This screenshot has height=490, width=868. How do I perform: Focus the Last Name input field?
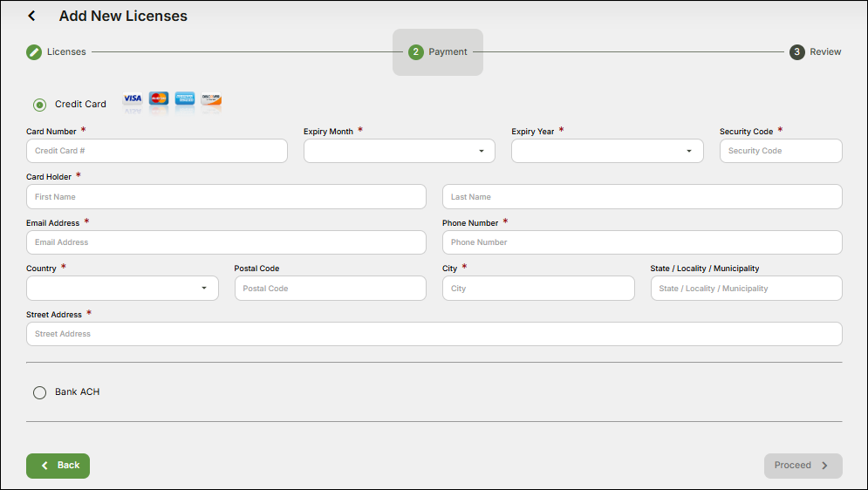tap(642, 197)
